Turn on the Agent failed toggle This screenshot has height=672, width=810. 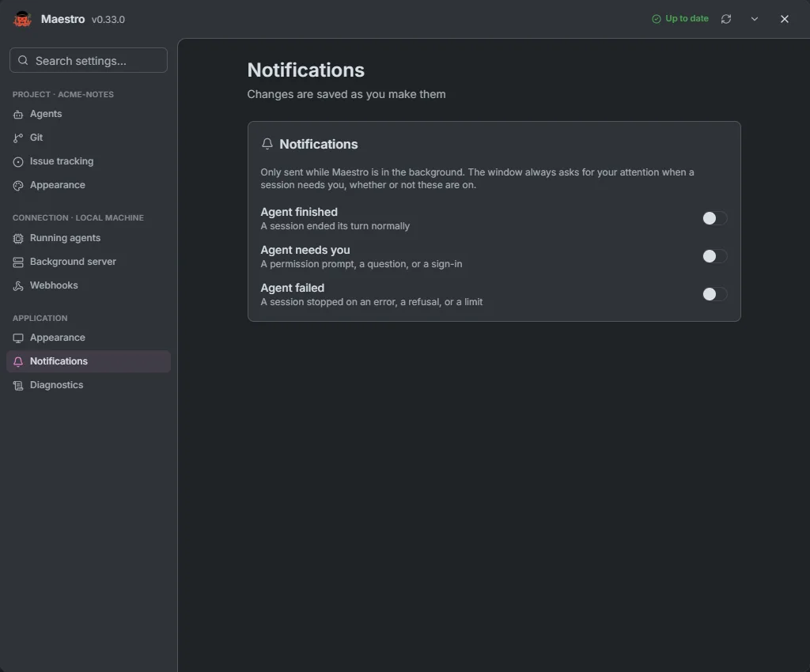pyautogui.click(x=714, y=294)
